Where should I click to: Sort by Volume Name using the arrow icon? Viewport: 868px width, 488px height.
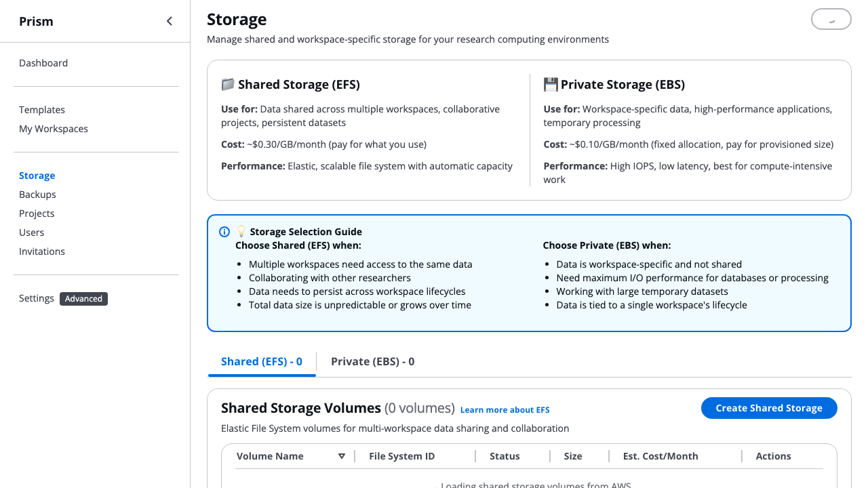[x=342, y=456]
